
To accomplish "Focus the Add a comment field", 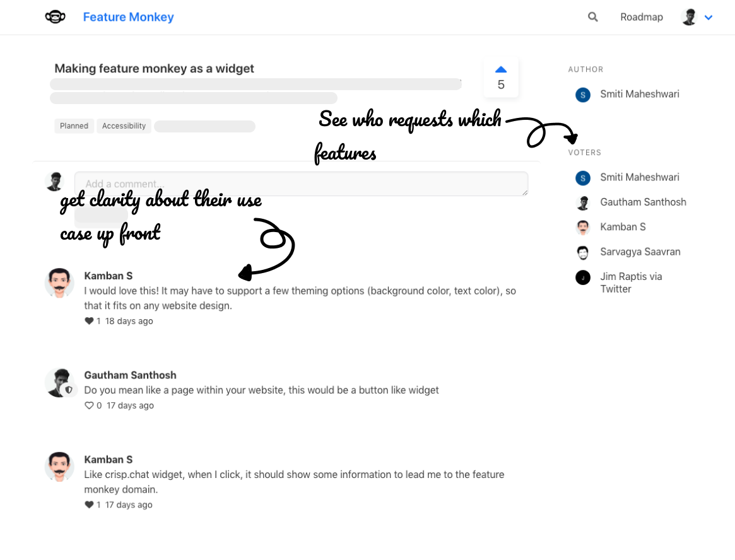I will [302, 184].
